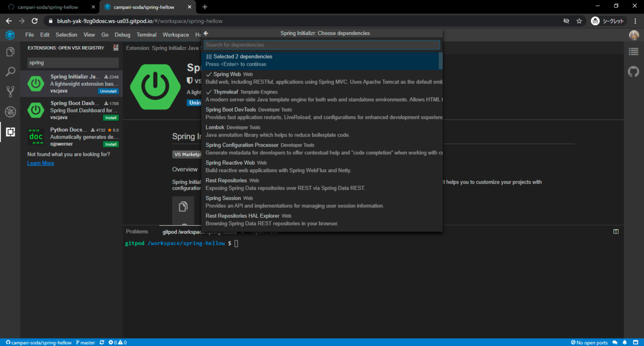Select the Extensions view icon
Screen dimensions: 644x346
click(x=10, y=131)
